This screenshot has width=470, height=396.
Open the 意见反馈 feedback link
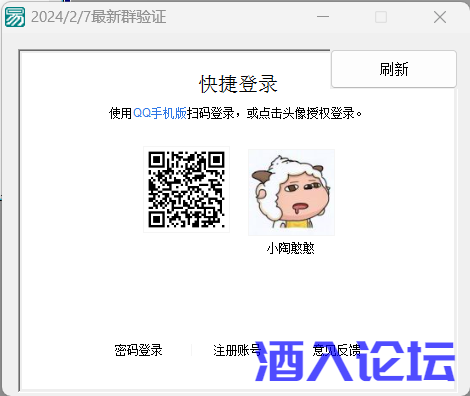click(336, 350)
